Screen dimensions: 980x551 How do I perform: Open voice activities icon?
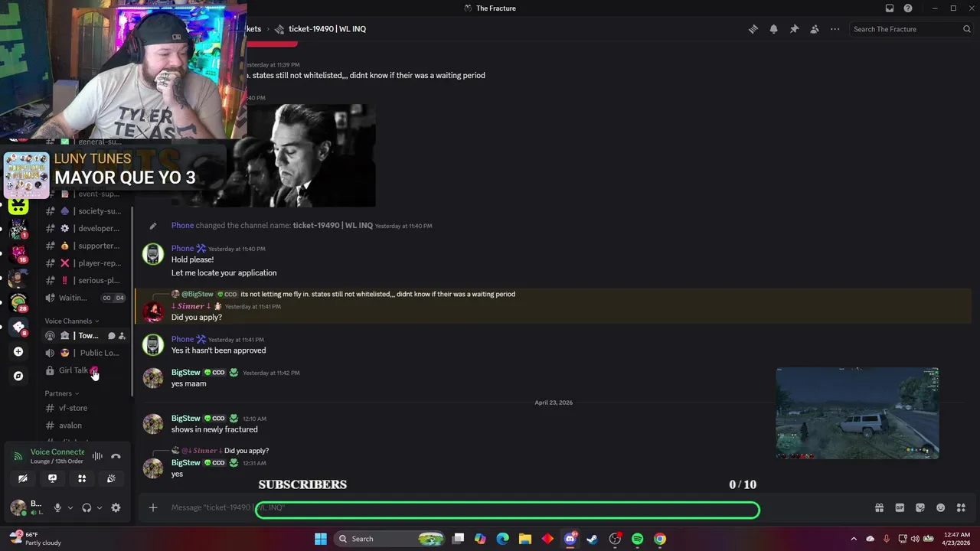[x=82, y=478]
